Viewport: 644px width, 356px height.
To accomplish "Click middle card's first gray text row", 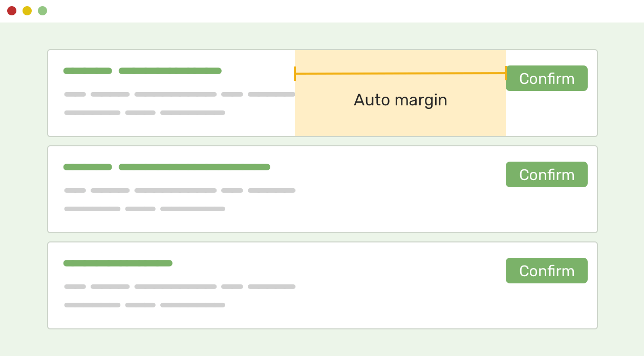I will point(180,190).
